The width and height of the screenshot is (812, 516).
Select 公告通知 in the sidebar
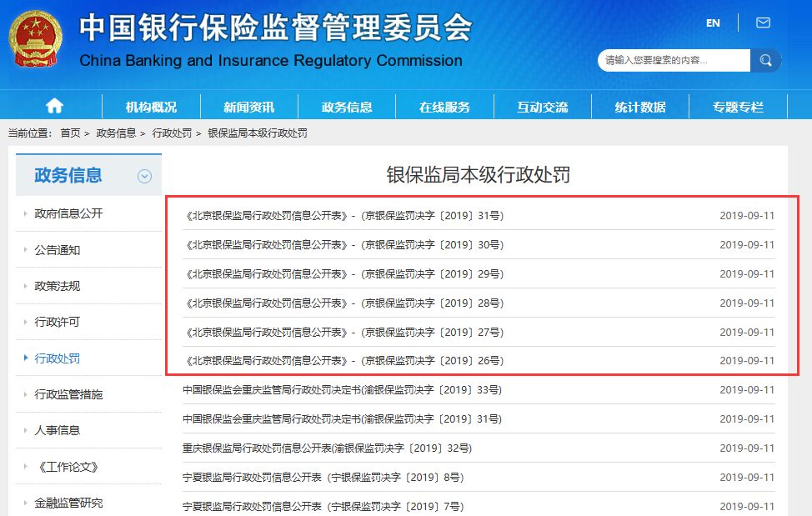click(x=57, y=250)
